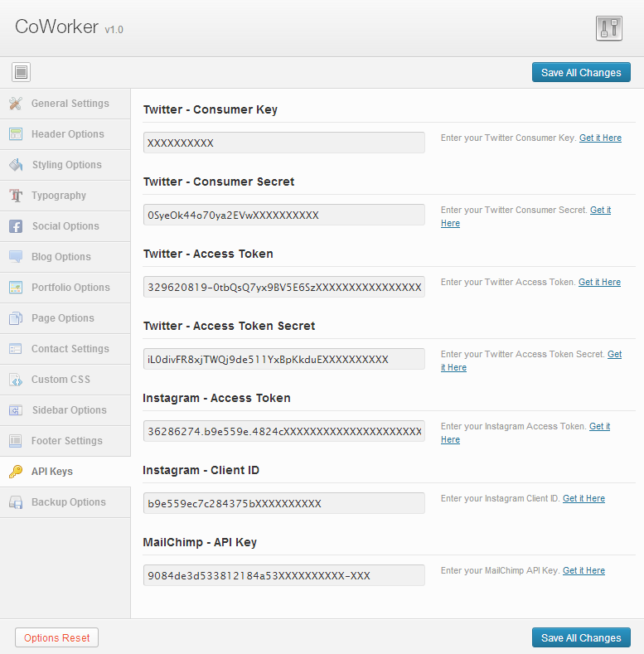The height and width of the screenshot is (654, 644).
Task: Open Social Options in sidebar
Action: 65,226
